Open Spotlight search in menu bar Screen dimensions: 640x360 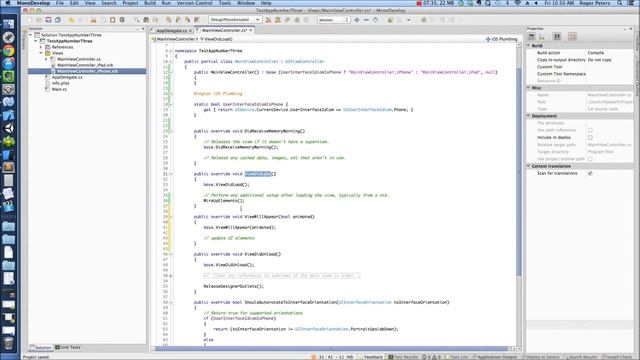coord(620,3)
